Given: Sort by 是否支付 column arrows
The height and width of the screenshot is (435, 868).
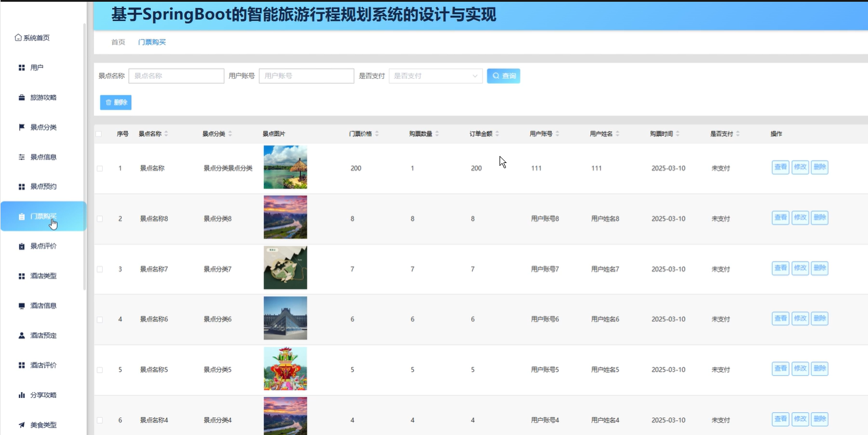Looking at the screenshot, I should coord(738,134).
